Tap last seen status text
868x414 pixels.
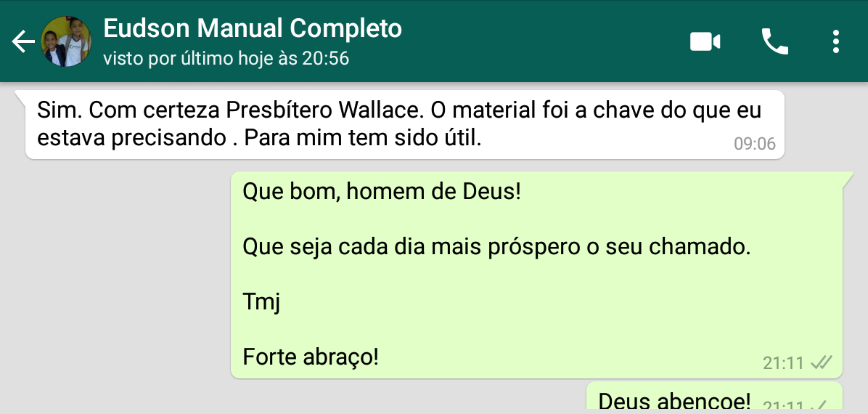click(x=226, y=58)
